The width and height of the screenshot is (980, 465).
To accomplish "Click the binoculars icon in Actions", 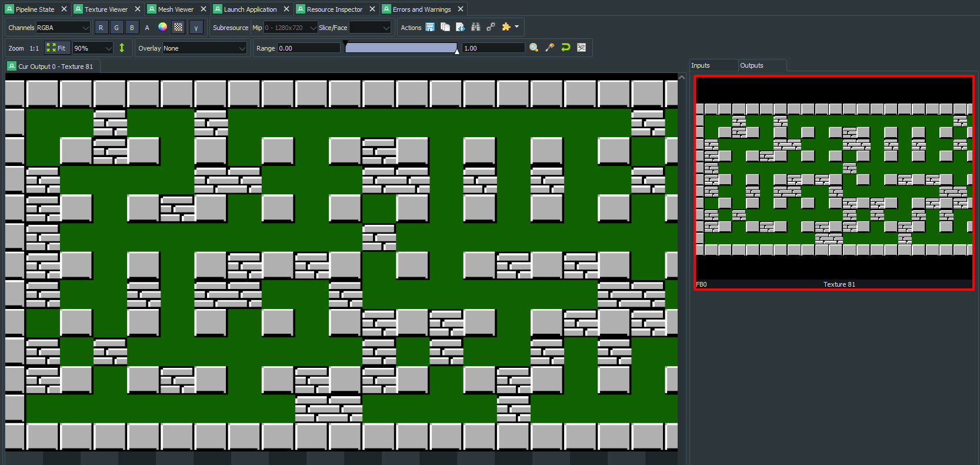I will point(475,27).
